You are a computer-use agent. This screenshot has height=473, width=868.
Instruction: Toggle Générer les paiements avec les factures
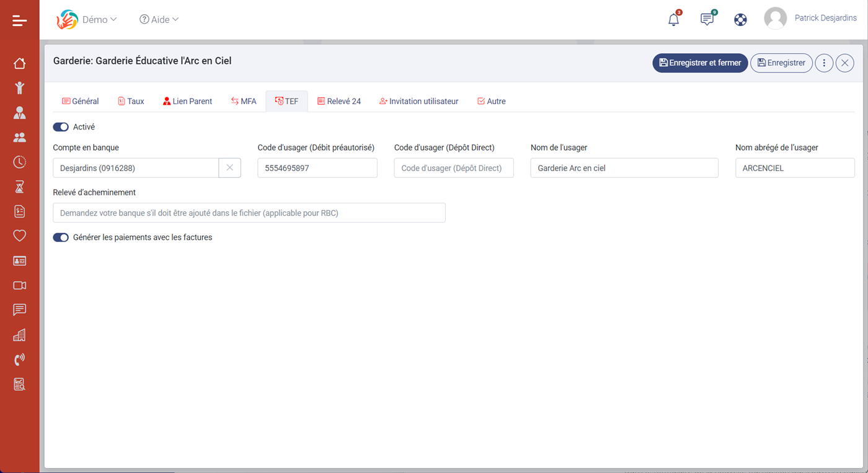[x=61, y=237]
